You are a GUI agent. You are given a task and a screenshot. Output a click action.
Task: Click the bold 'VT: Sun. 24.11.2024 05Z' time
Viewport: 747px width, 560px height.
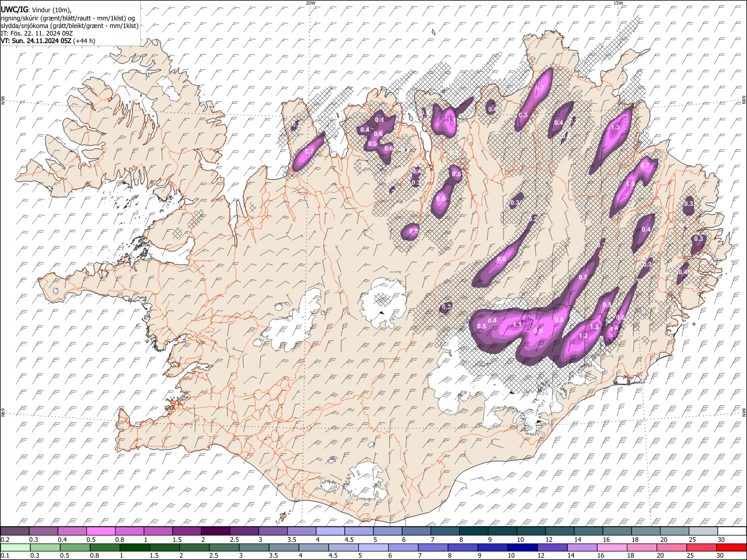tap(36, 41)
